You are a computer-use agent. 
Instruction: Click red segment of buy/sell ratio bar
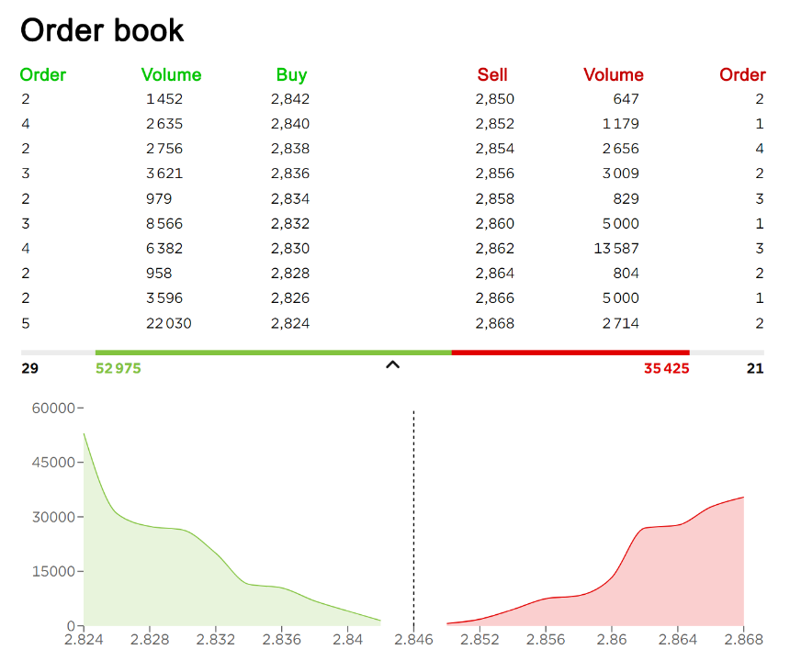(x=570, y=353)
